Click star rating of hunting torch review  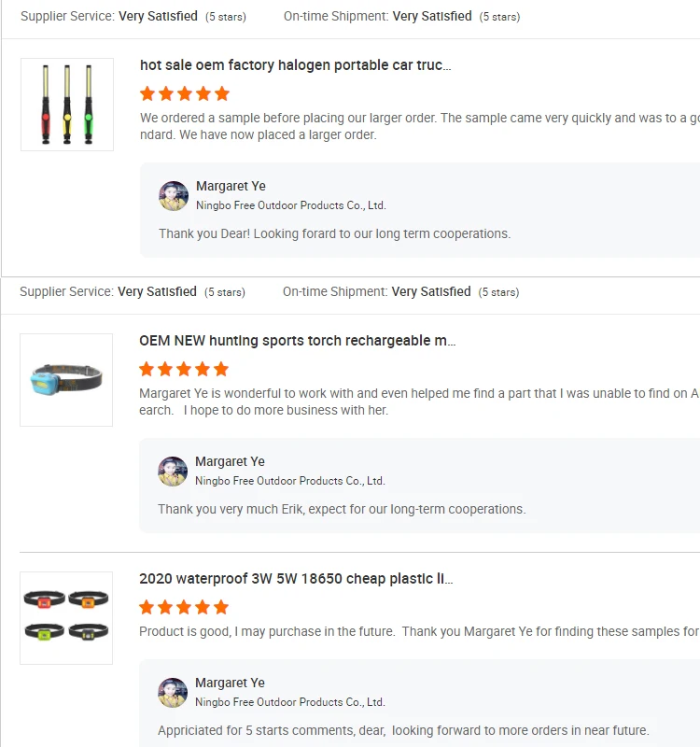(x=184, y=369)
